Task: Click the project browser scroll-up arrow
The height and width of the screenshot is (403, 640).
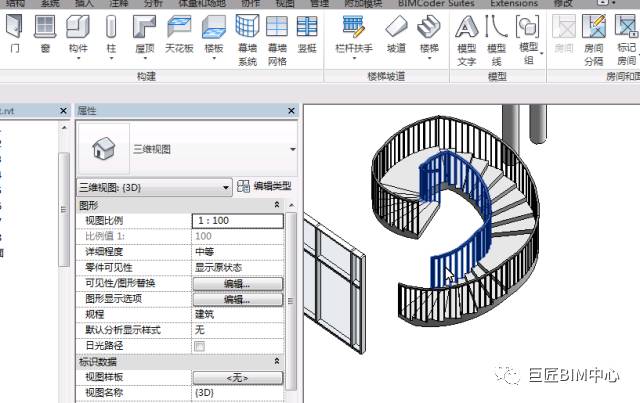Action: [64, 127]
